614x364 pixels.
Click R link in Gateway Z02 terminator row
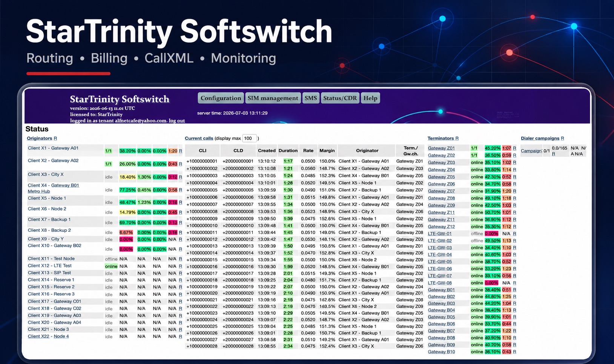pos(514,155)
